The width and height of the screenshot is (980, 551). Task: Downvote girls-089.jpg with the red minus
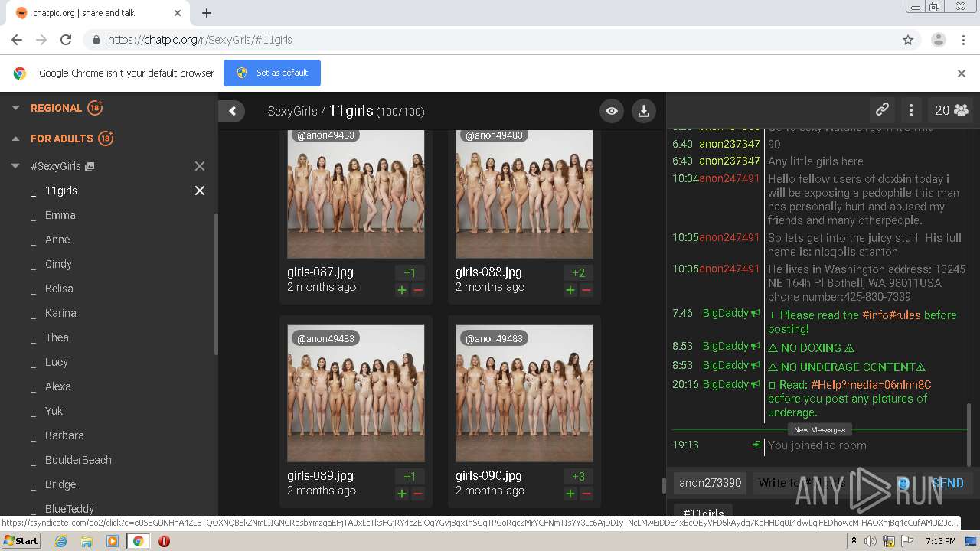[418, 494]
